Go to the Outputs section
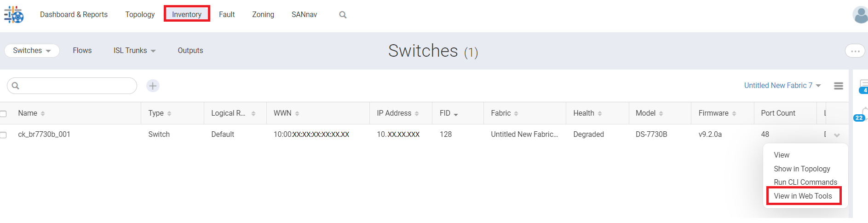Image resolution: width=868 pixels, height=223 pixels. coord(190,51)
